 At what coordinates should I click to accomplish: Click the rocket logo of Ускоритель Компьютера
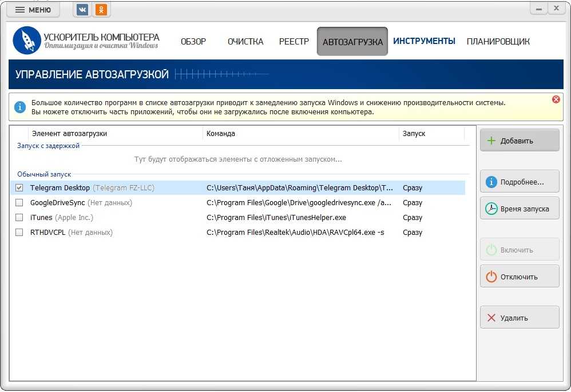[26, 41]
